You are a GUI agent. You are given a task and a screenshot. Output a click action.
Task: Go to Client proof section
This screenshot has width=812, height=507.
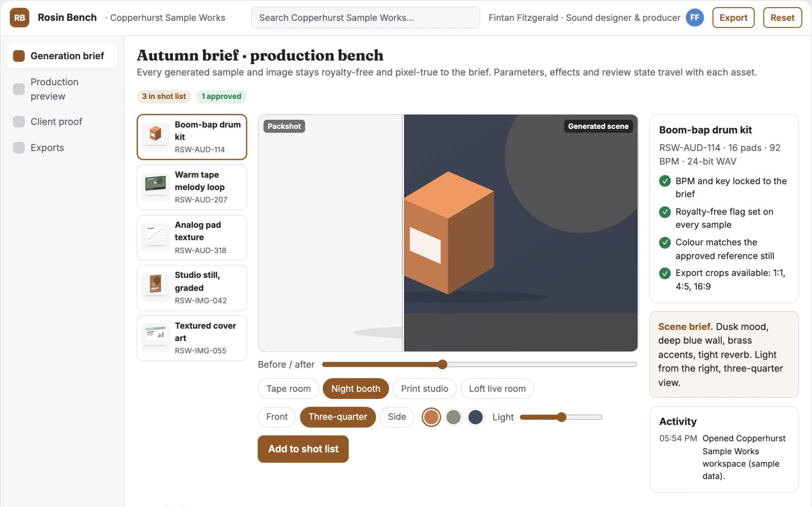coord(62,122)
